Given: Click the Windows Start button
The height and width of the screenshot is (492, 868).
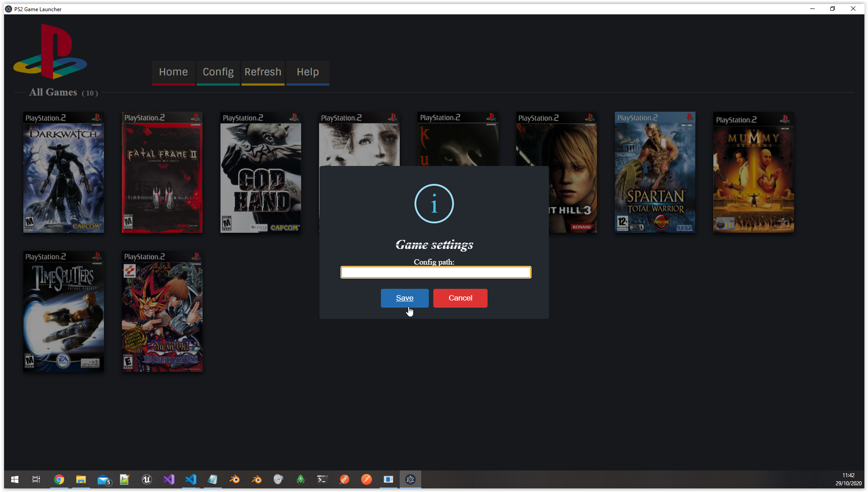Looking at the screenshot, I should (15, 479).
